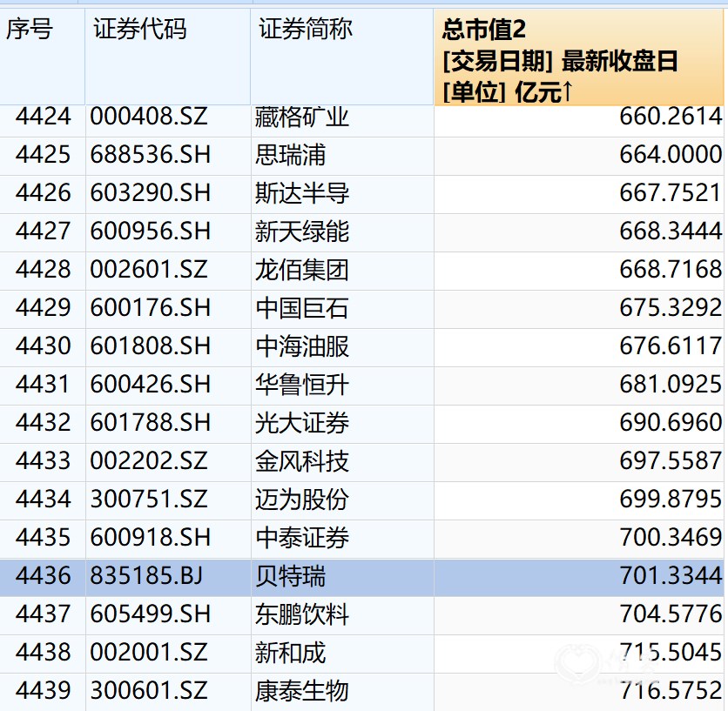The height and width of the screenshot is (711, 728).
Task: Select the 康泰生物 name cell
Action: (x=342, y=692)
